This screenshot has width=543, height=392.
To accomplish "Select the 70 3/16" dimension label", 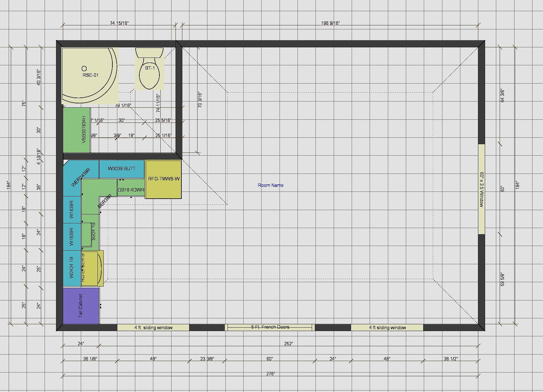I will coord(200,100).
